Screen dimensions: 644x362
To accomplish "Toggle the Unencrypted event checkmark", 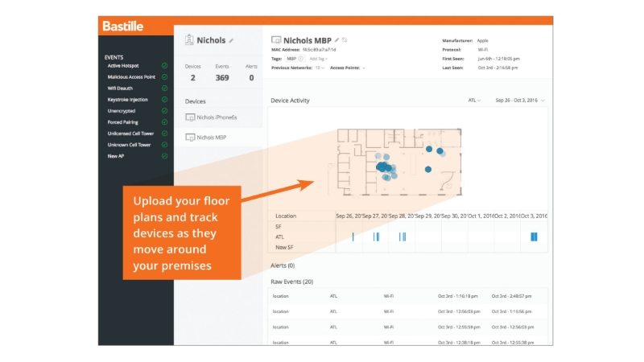I will coord(164,111).
